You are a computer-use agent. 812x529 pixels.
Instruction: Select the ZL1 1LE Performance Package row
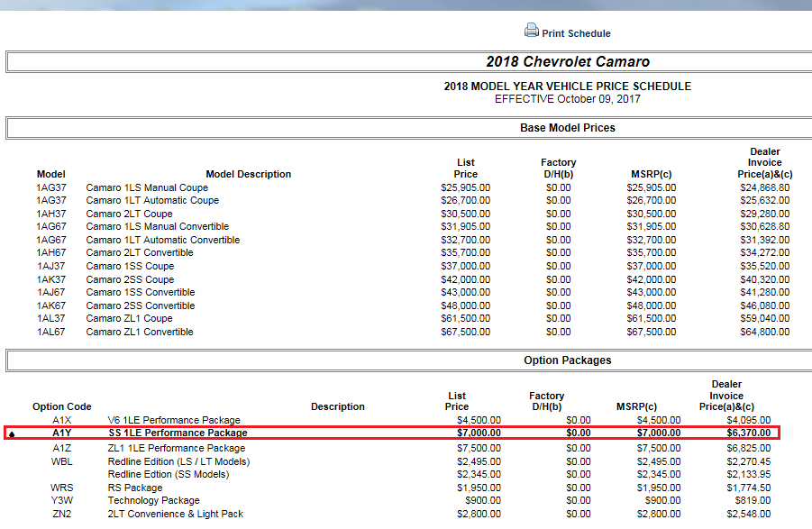pos(177,448)
